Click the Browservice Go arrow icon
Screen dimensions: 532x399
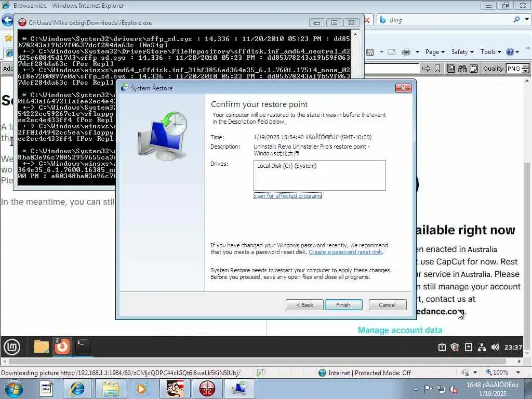click(x=426, y=69)
